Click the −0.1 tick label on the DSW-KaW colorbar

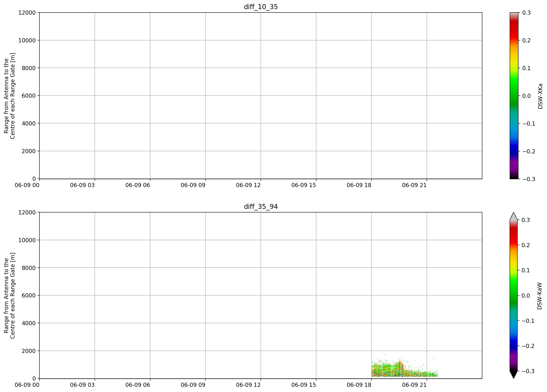click(528, 321)
